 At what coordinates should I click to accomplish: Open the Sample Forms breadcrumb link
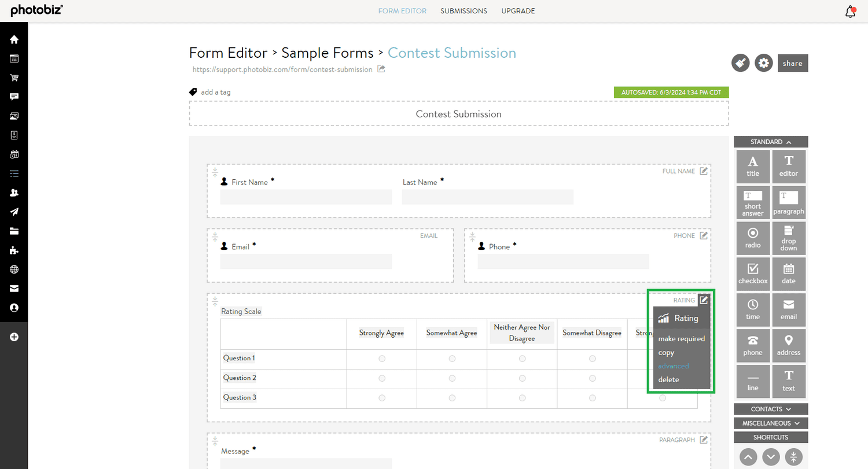click(327, 53)
